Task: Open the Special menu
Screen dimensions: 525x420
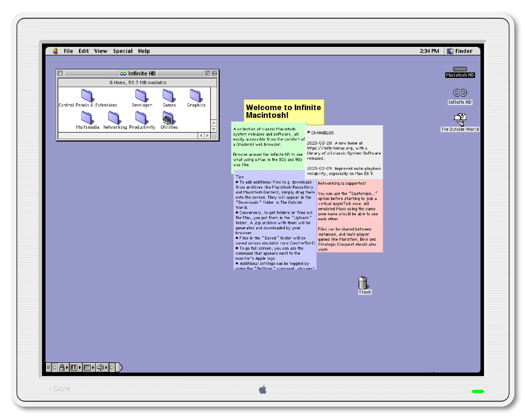Action: tap(122, 51)
